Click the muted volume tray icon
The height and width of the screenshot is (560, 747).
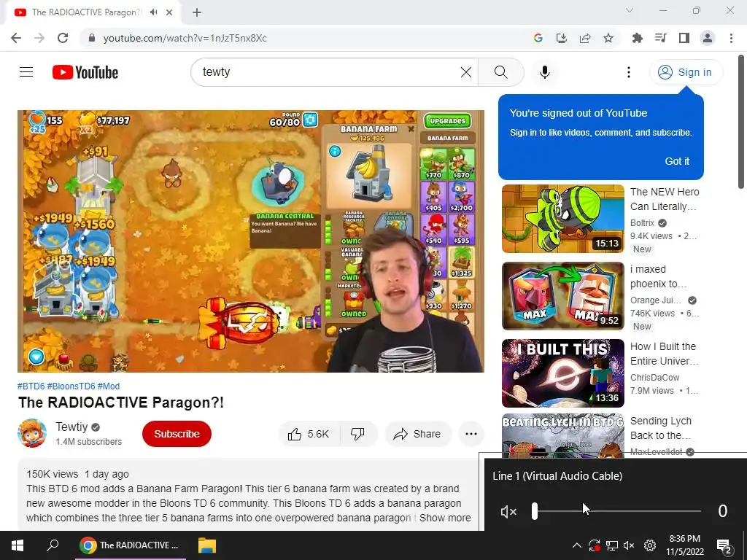click(x=629, y=545)
